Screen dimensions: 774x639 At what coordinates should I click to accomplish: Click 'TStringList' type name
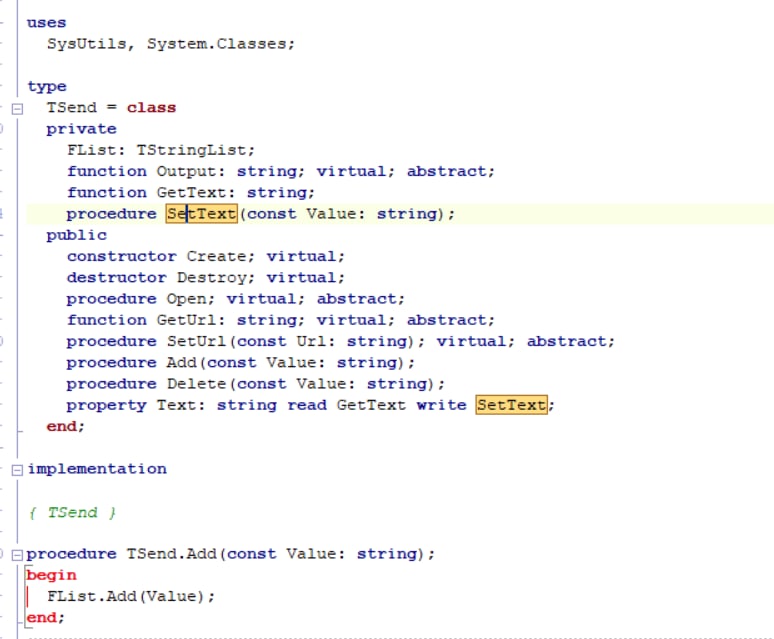[x=191, y=150]
